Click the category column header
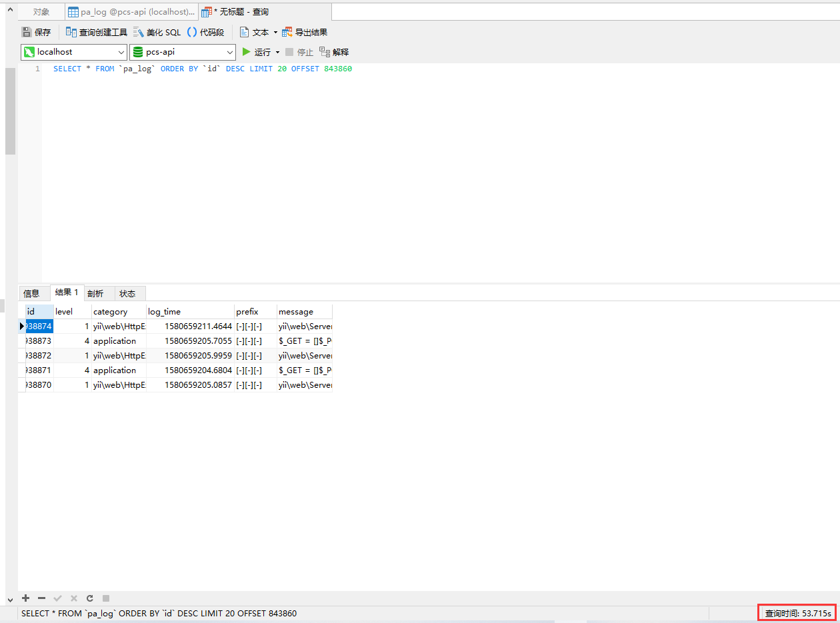 point(119,311)
